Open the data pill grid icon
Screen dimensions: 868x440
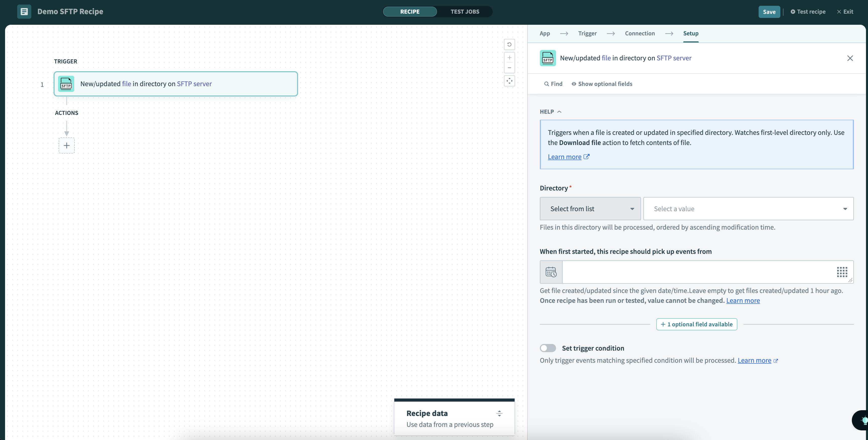tap(842, 272)
